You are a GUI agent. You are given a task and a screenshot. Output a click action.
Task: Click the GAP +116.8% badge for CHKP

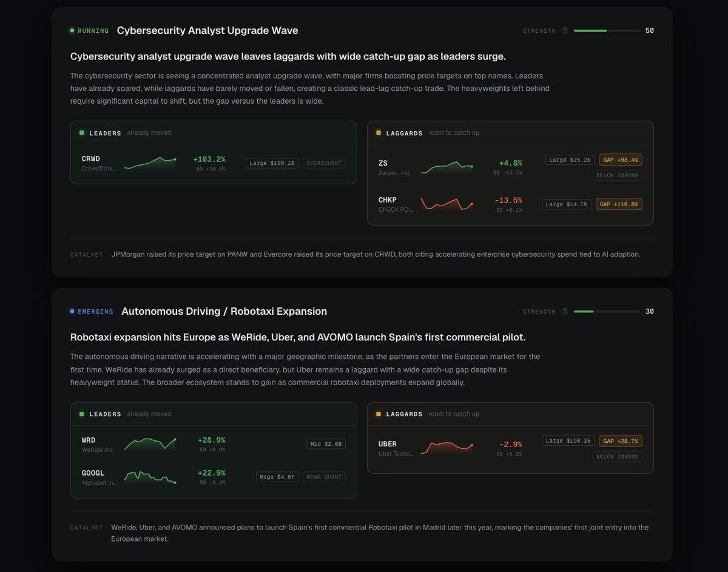point(619,204)
